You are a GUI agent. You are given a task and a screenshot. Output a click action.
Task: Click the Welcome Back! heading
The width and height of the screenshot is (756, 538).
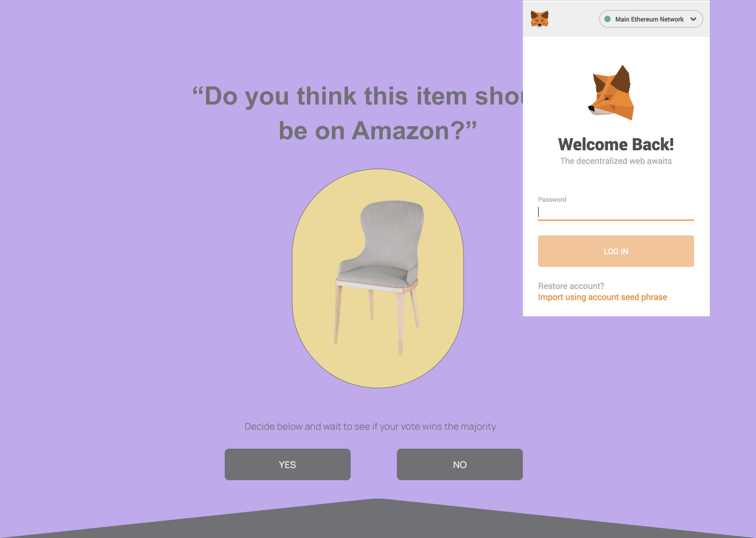click(616, 144)
